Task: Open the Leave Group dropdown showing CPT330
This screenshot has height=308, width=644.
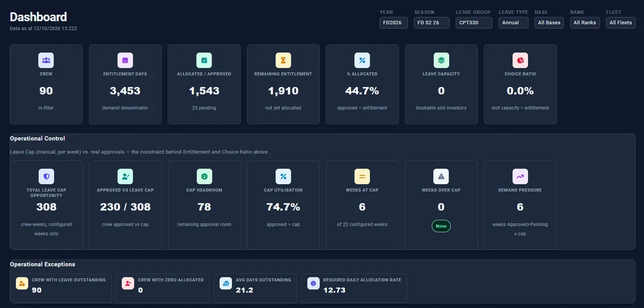Action: click(474, 23)
